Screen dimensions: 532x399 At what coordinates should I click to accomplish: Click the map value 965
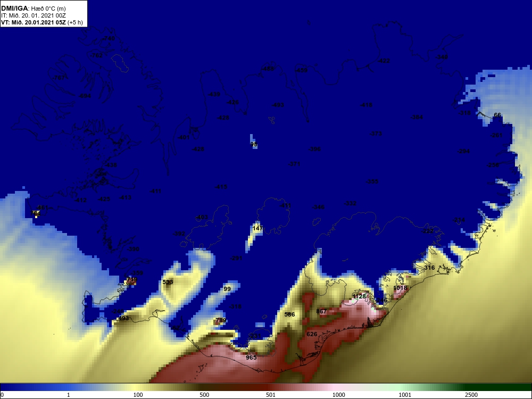(251, 358)
